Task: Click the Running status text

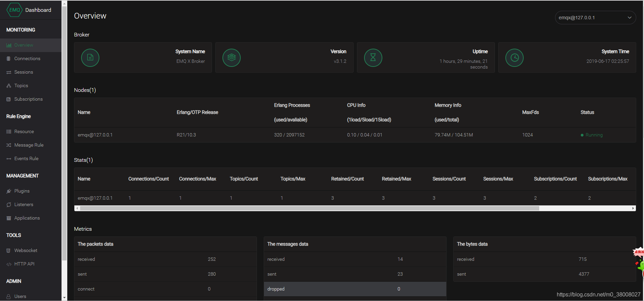Action: (x=594, y=135)
